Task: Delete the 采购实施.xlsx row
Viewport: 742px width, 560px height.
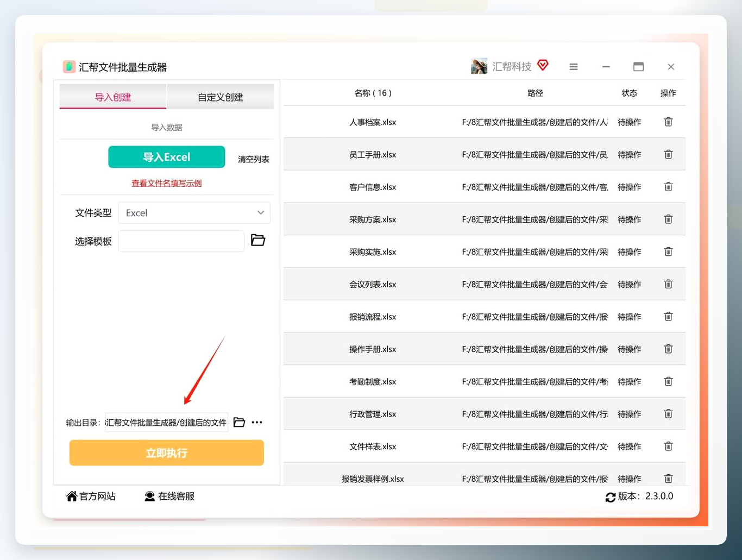Action: [668, 251]
